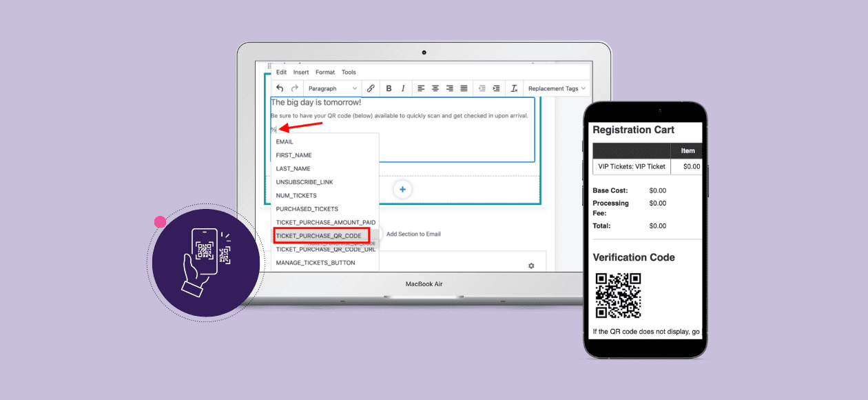The height and width of the screenshot is (400, 868).
Task: Apply center text alignment
Action: 435,88
